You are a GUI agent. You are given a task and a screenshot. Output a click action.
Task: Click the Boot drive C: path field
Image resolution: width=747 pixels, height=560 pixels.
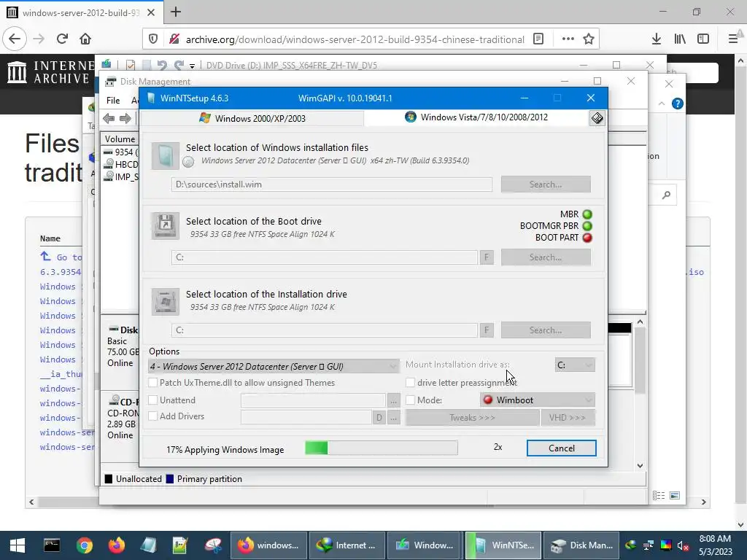pos(324,257)
